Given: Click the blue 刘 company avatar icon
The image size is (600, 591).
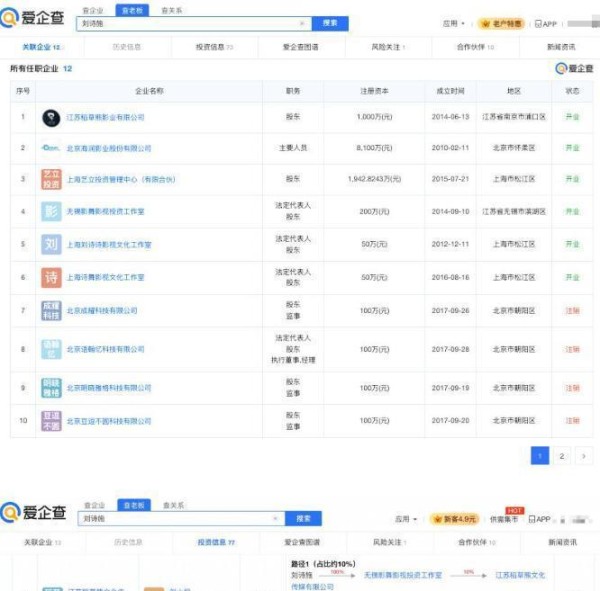Looking at the screenshot, I should 51,244.
